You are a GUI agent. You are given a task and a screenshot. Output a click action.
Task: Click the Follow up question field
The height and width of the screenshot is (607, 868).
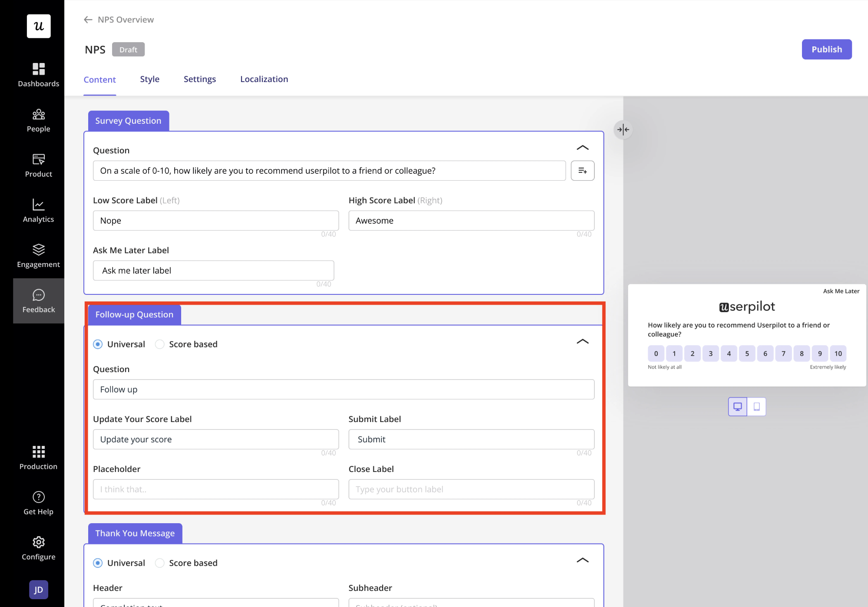(x=344, y=389)
